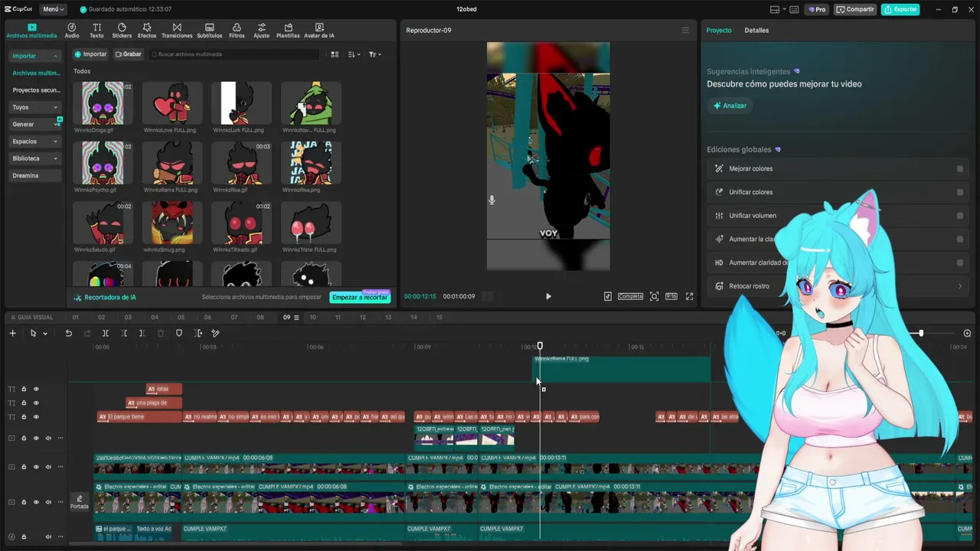
Task: Open the media filter dropdown
Action: pyautogui.click(x=374, y=54)
